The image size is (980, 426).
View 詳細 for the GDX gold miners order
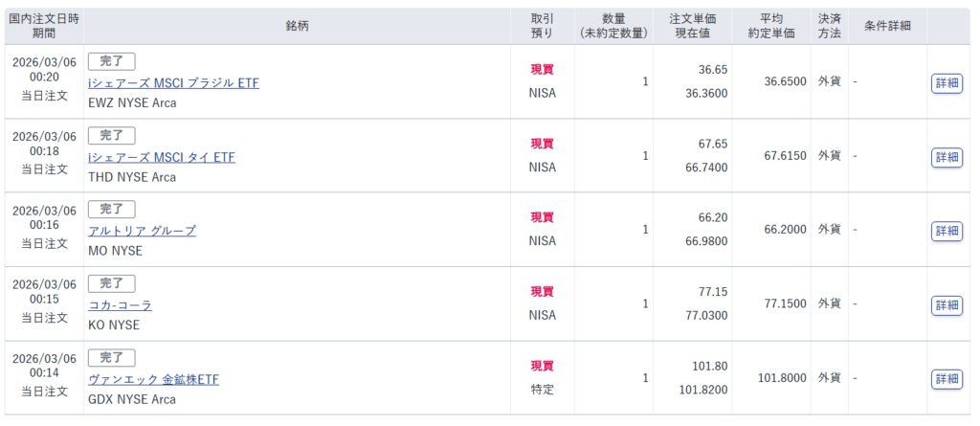tap(947, 379)
